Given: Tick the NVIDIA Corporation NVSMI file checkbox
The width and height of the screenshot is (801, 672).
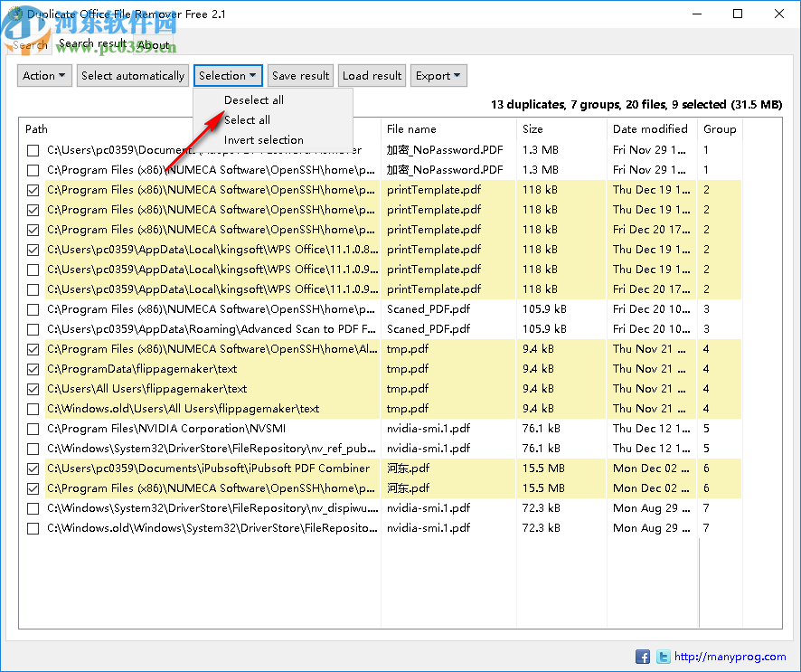Looking at the screenshot, I should point(33,429).
